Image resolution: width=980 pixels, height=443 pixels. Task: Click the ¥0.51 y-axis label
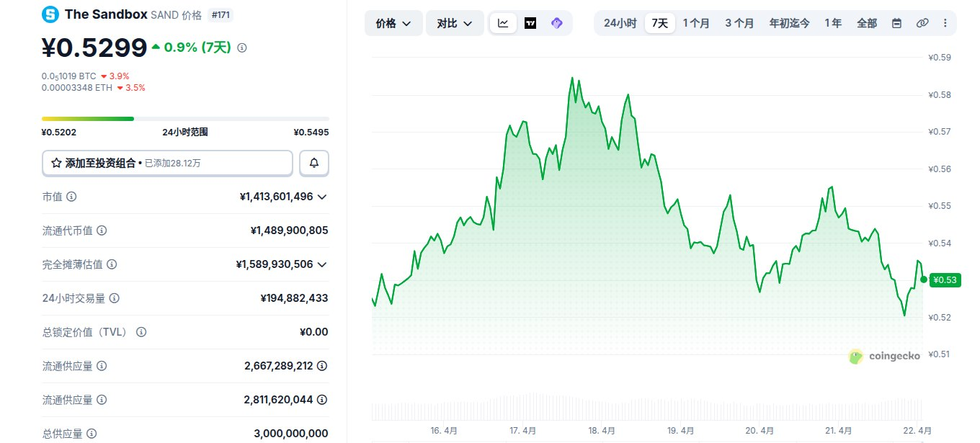coord(940,354)
